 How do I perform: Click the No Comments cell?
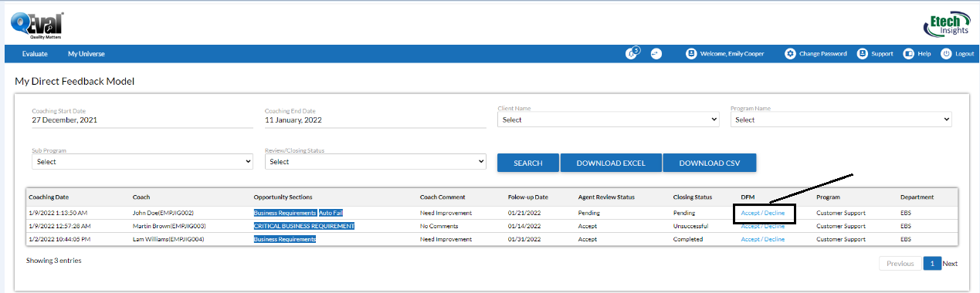[x=439, y=226]
